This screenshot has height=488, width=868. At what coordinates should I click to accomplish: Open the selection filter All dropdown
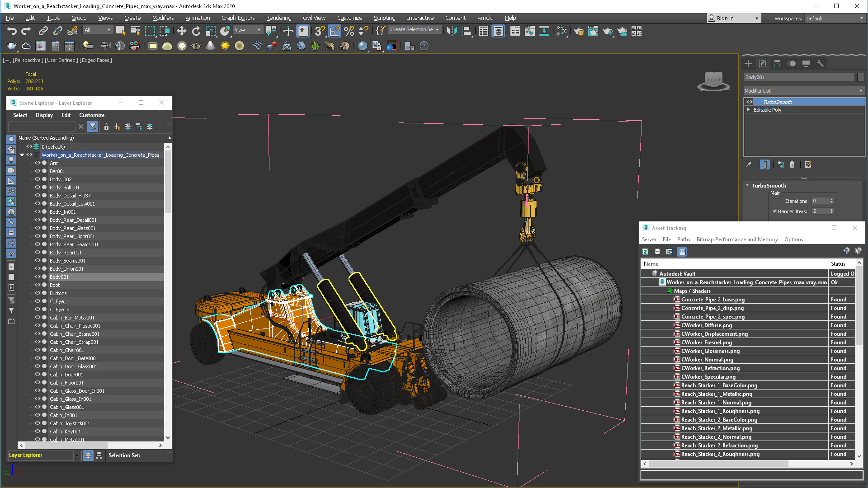(x=98, y=30)
